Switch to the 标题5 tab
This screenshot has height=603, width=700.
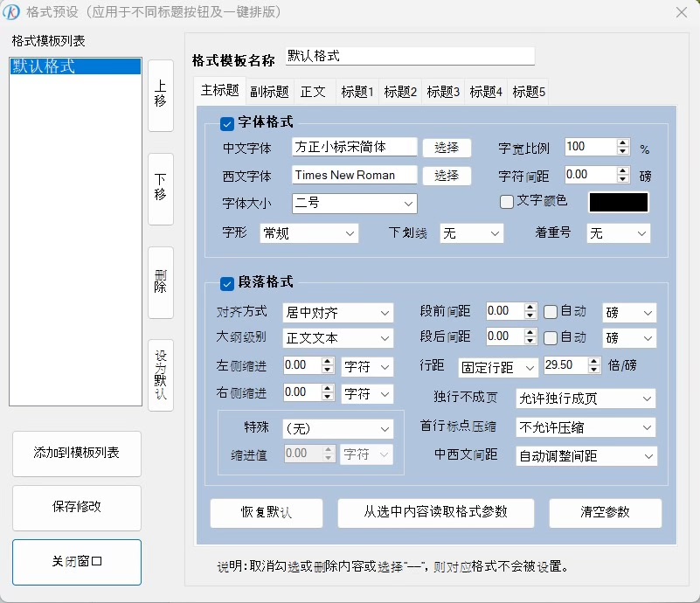coord(529,92)
